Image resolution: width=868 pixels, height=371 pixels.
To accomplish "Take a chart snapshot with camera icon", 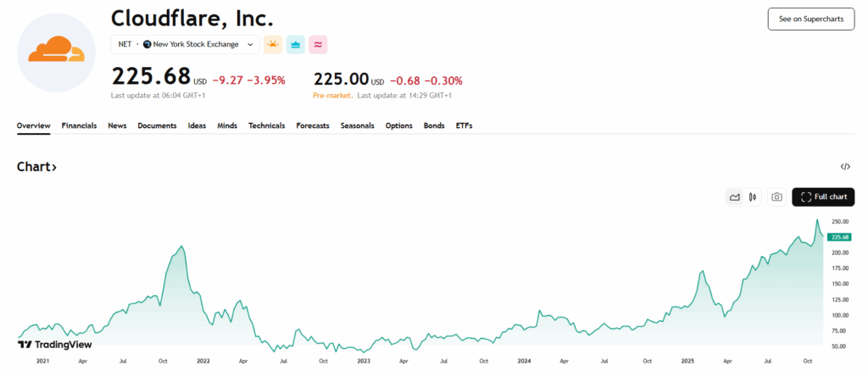I will pyautogui.click(x=776, y=197).
